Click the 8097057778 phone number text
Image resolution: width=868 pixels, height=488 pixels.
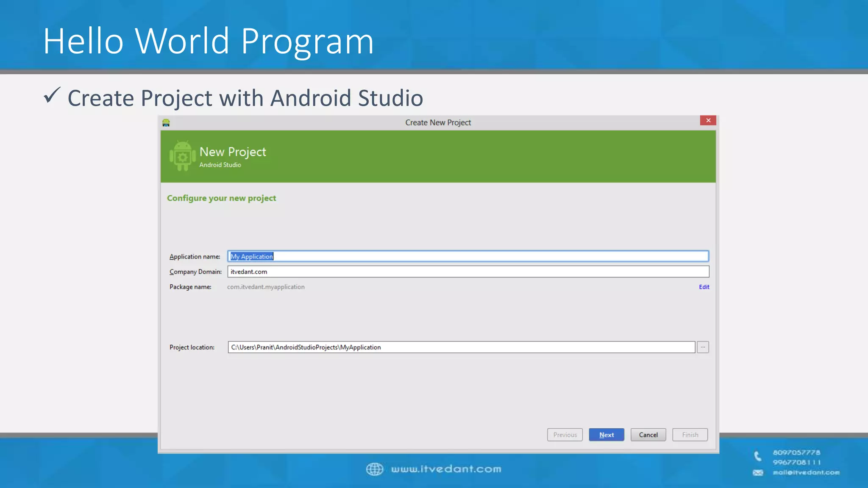pos(796,452)
